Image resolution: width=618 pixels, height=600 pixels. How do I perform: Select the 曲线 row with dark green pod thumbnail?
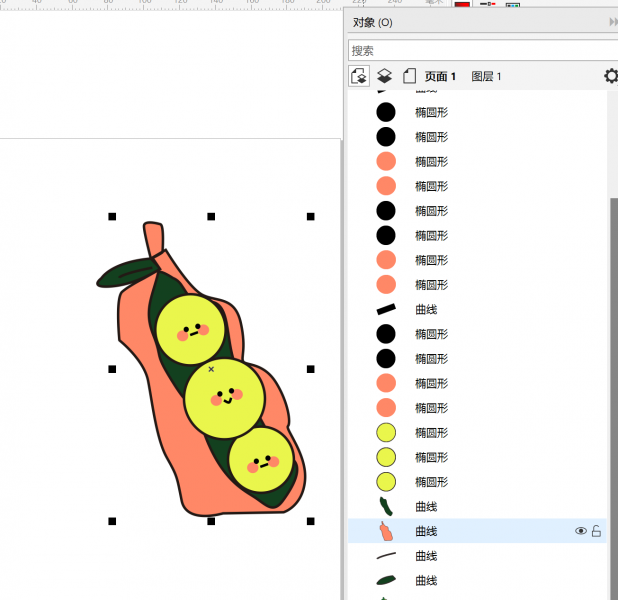pyautogui.click(x=477, y=507)
